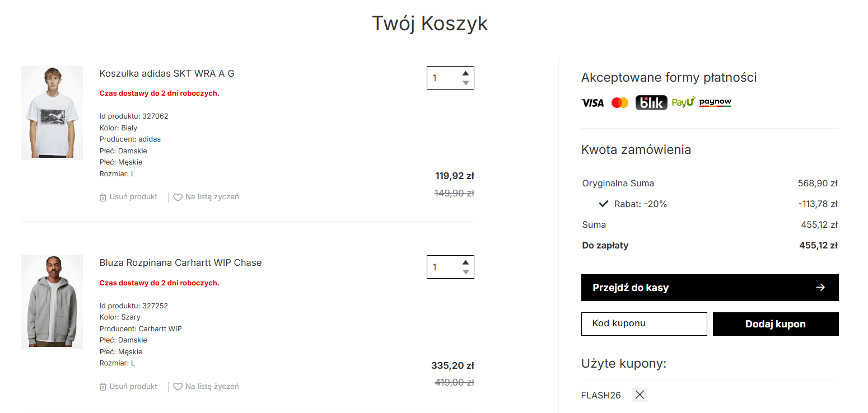Decrease quantity of Carhartt hoodie

tap(465, 272)
